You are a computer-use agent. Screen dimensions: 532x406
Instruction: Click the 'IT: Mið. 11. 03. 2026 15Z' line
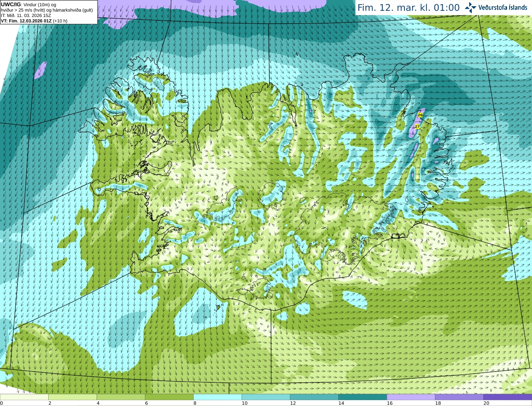[26, 15]
